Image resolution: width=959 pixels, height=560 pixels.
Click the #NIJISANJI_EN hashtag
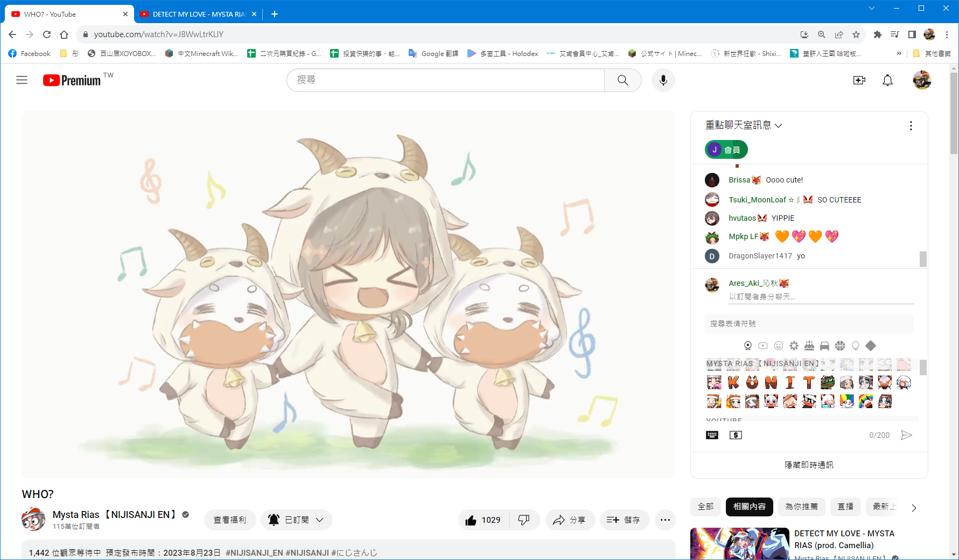pos(254,552)
